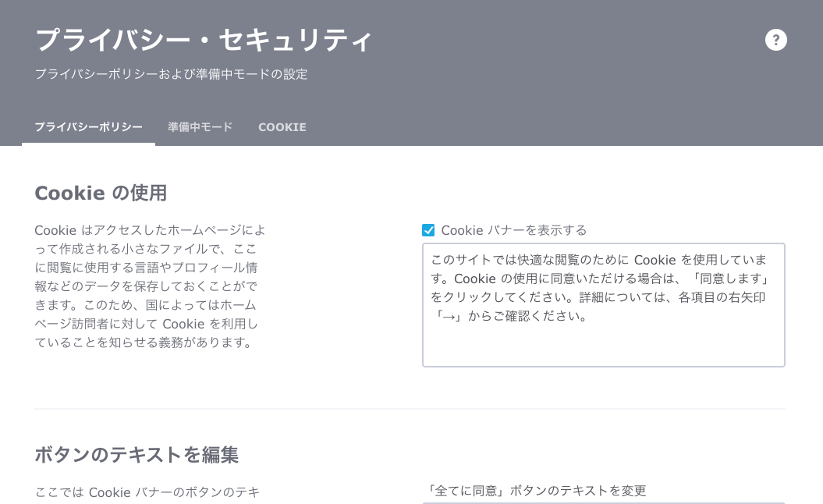This screenshot has width=823, height=504.
Task: Click the プライバシー・セキュリティ page title
Action: coord(201,39)
